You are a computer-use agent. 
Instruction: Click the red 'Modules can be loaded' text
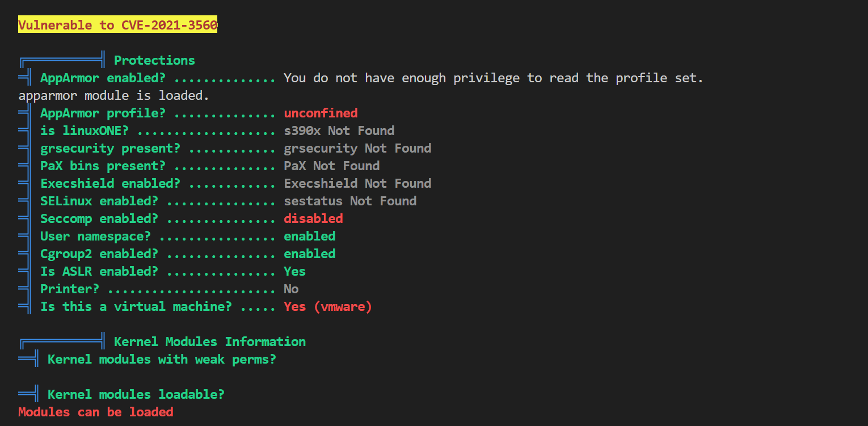95,412
